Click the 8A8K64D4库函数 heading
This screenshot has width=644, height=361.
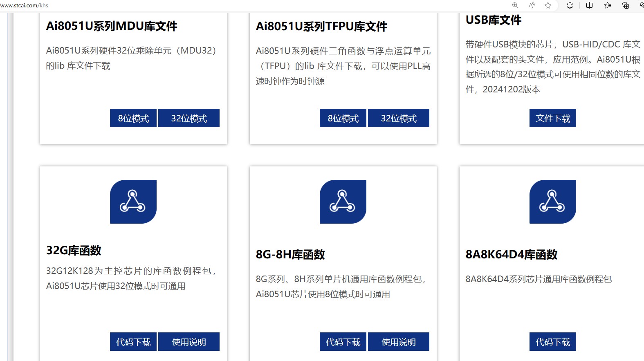(512, 254)
